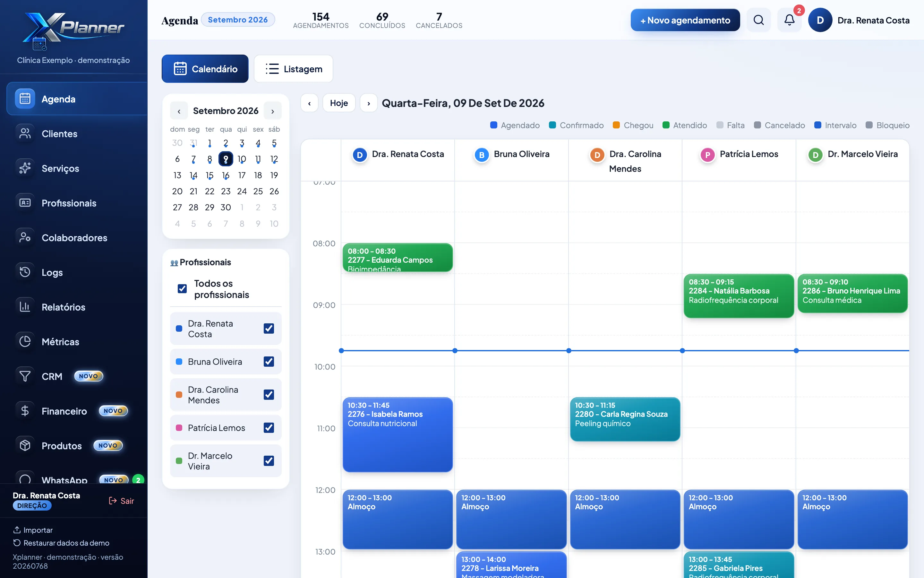924x578 pixels.
Task: Toggle Todos os profissionais checkbox
Action: click(x=182, y=289)
